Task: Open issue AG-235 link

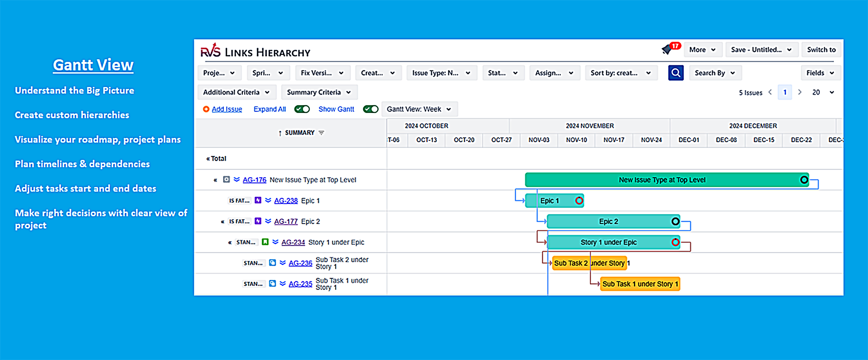Action: (300, 284)
